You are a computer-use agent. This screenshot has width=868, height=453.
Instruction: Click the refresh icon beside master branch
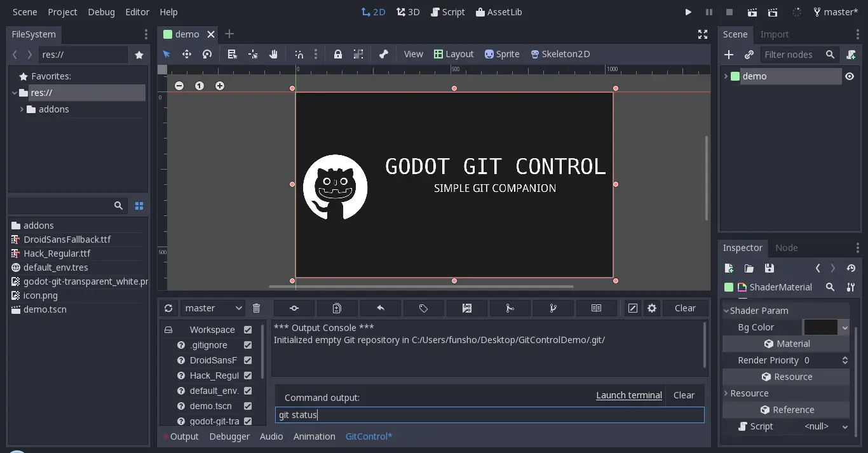168,308
